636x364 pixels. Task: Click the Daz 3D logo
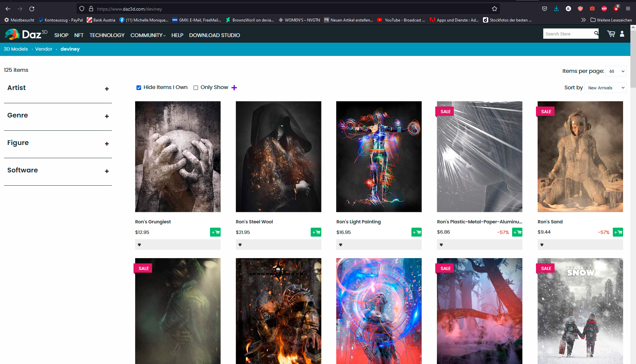coord(26,34)
